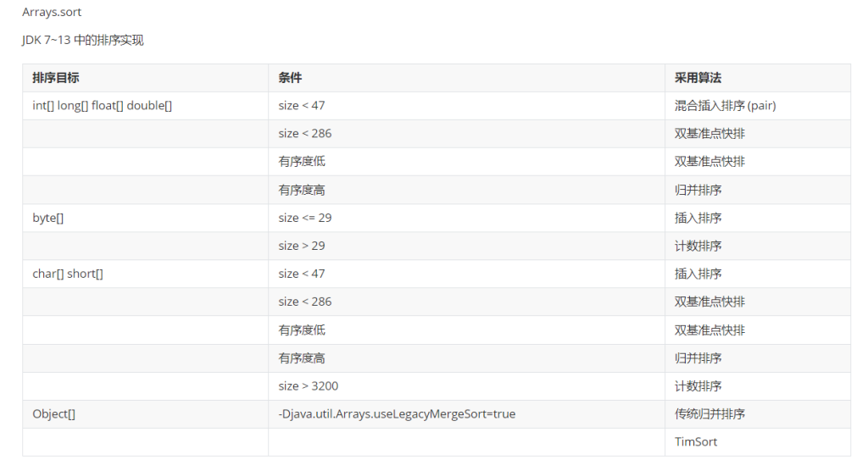The height and width of the screenshot is (471, 868).
Task: Select the 条件 column header
Action: [x=290, y=78]
